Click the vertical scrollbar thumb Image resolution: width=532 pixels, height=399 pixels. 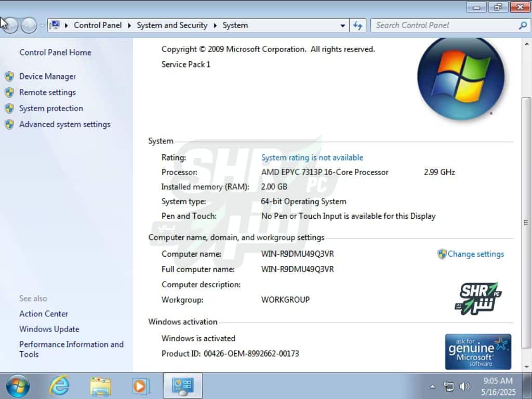coord(526,222)
